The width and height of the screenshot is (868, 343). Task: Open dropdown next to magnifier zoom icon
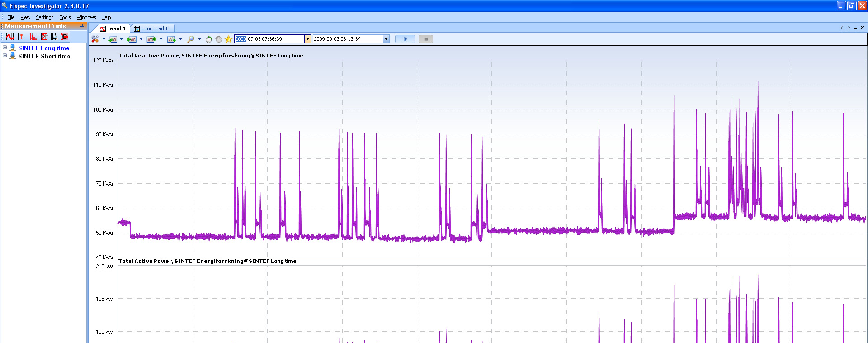coord(199,39)
